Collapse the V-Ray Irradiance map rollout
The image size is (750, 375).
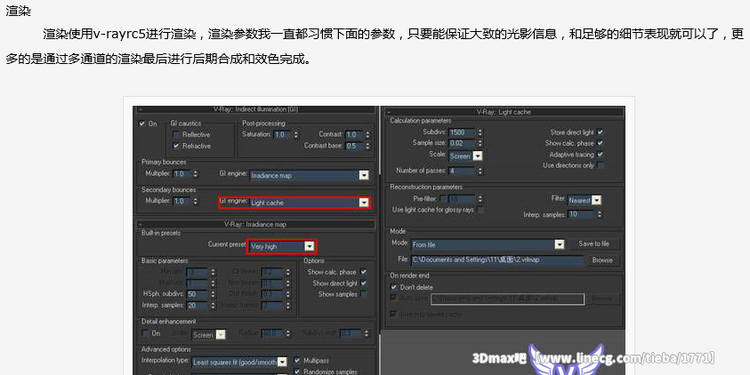pos(255,224)
